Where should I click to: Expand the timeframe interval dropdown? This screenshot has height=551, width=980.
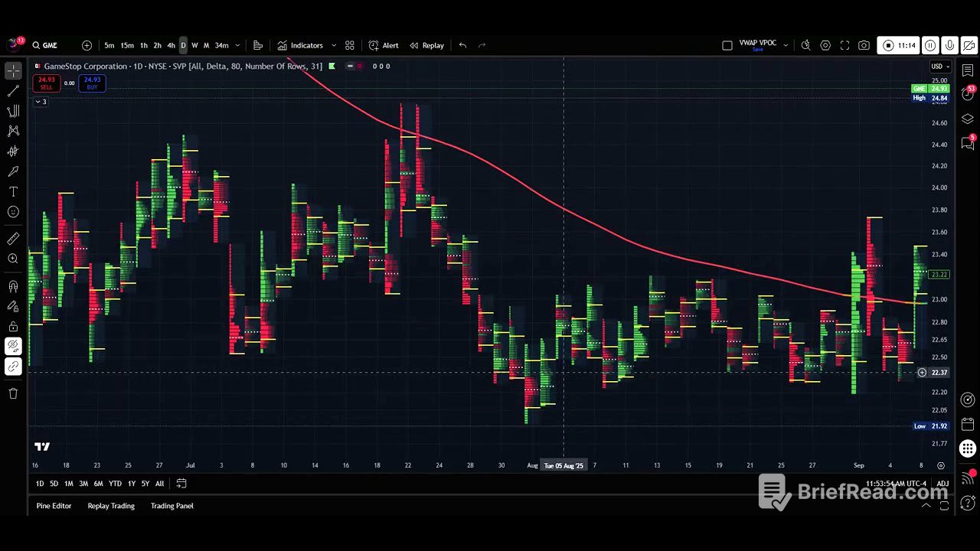point(237,45)
